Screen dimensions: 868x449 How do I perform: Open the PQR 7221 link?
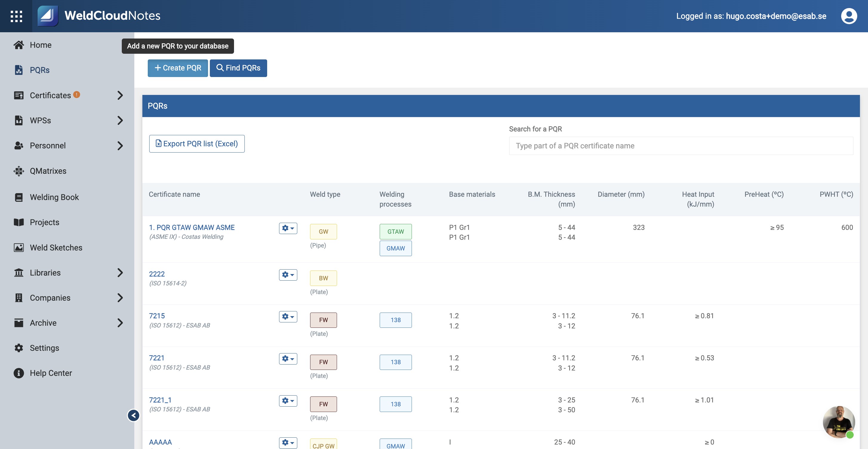[x=156, y=358]
